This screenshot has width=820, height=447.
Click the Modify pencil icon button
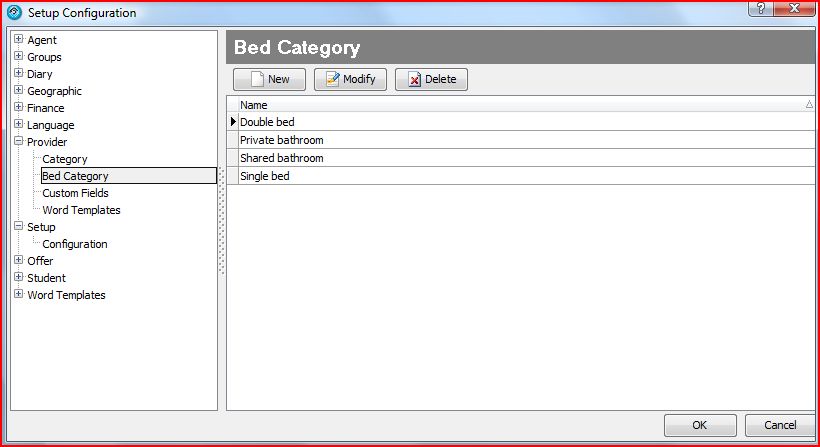click(x=350, y=80)
